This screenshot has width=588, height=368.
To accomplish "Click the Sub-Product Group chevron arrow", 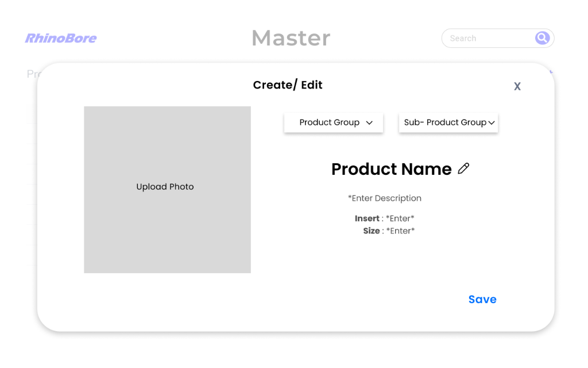I will pos(492,122).
